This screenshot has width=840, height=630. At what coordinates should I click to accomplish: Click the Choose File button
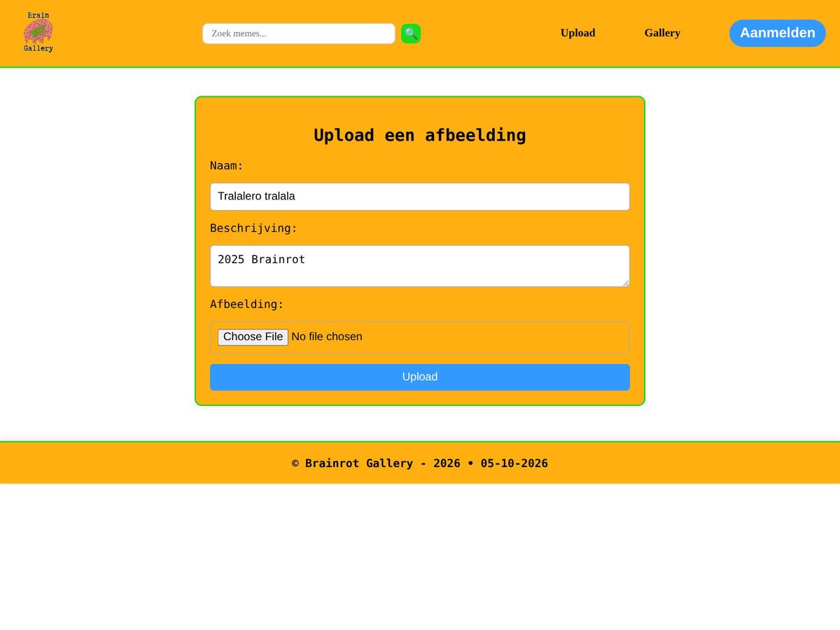click(x=253, y=337)
